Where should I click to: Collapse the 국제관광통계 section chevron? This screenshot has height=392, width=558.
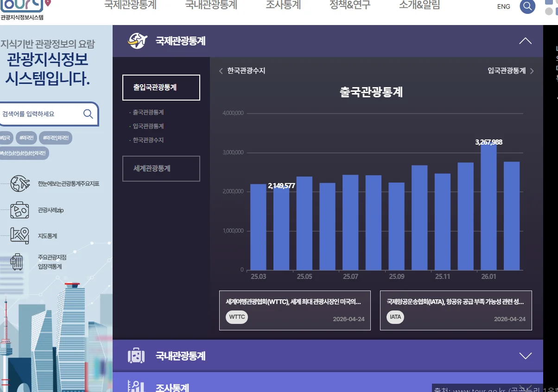click(525, 40)
